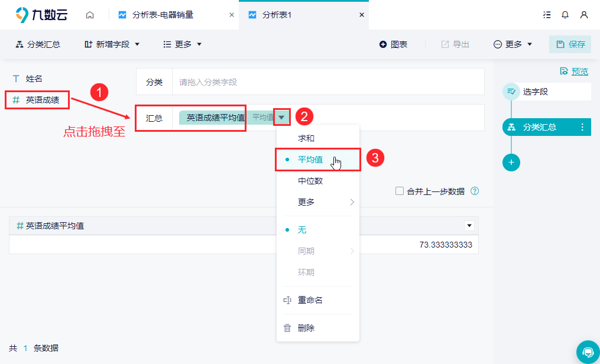The height and width of the screenshot is (364, 600).
Task: Click the 保存 button
Action: pyautogui.click(x=570, y=44)
